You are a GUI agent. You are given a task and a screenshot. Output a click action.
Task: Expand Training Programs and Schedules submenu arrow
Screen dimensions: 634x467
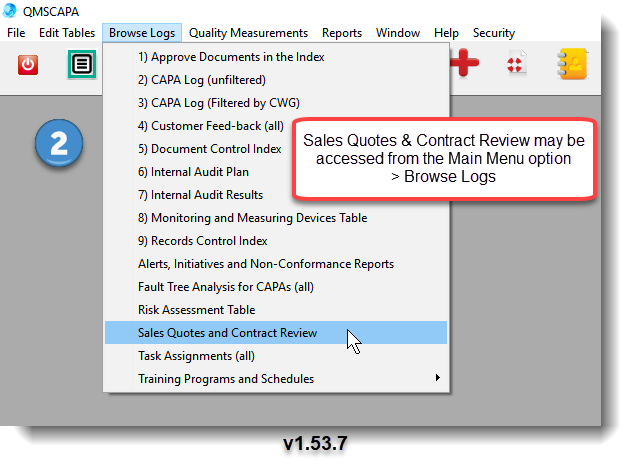click(437, 379)
